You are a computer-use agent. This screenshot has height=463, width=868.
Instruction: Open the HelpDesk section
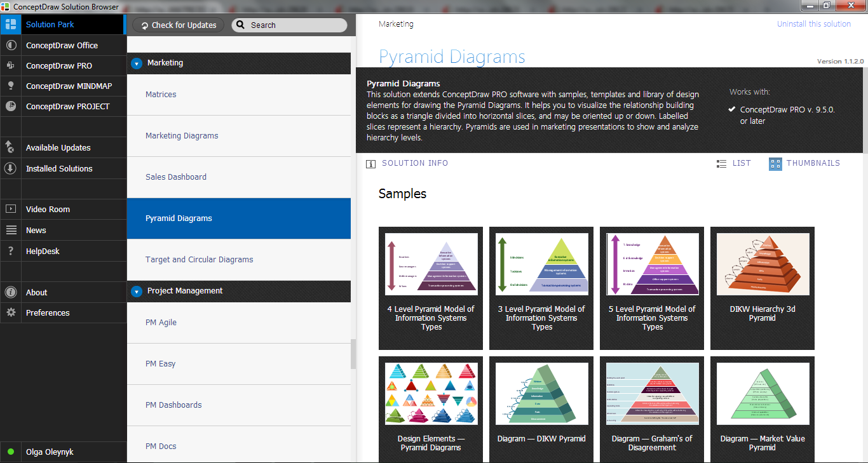point(63,251)
